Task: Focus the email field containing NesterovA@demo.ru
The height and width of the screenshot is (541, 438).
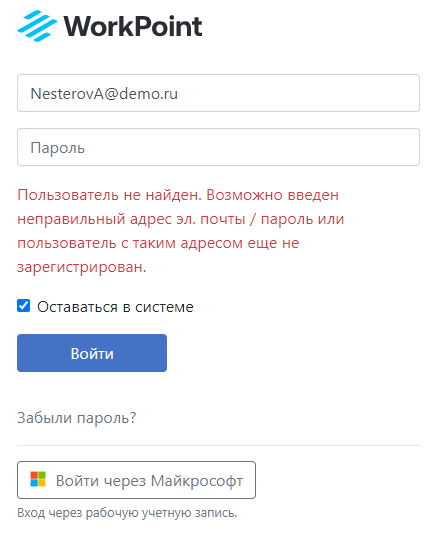Action: tap(218, 93)
